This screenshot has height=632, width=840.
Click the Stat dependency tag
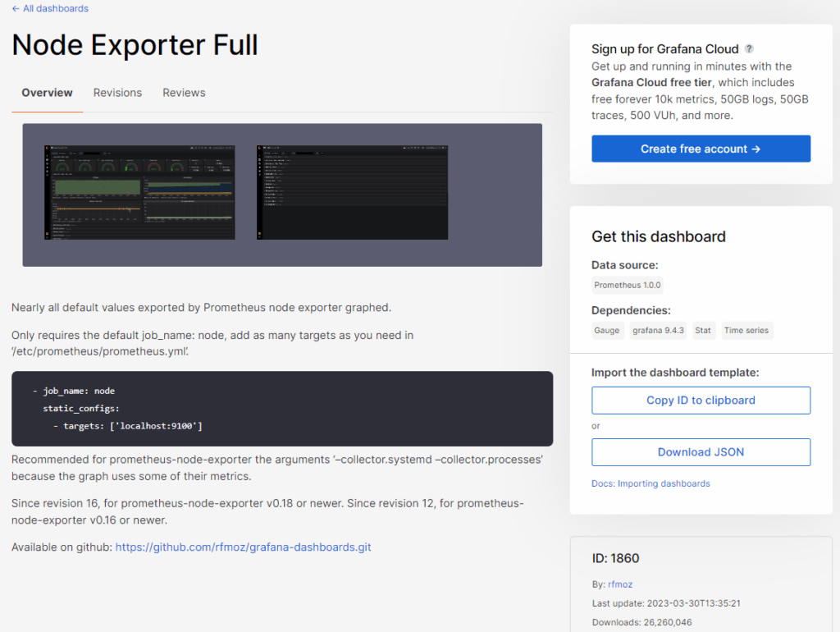pyautogui.click(x=703, y=330)
